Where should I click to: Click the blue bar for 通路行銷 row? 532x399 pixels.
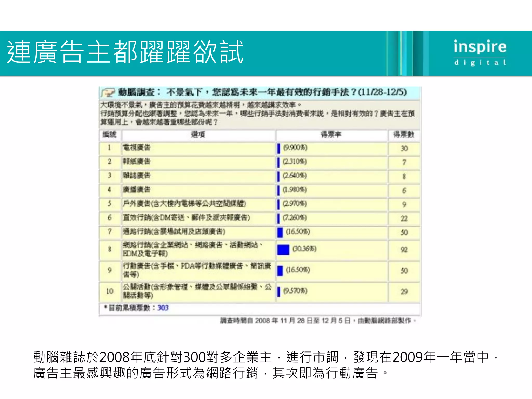coord(280,232)
